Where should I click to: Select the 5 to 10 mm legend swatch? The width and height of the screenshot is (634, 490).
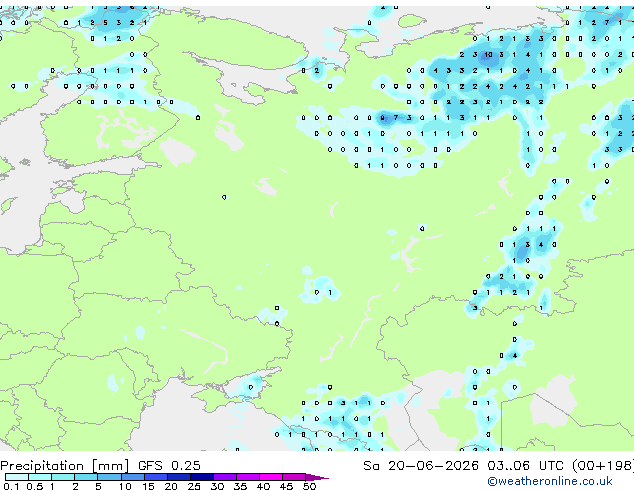click(x=109, y=477)
